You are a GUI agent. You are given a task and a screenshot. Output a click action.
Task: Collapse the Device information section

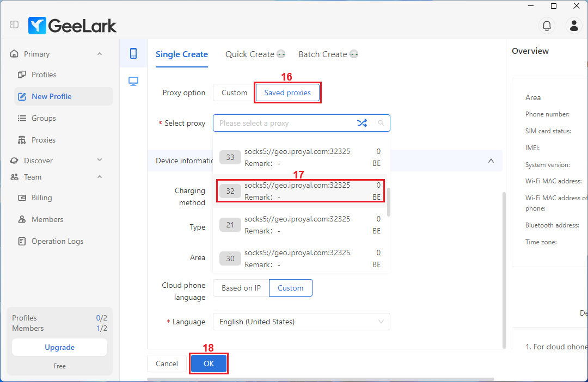(491, 161)
